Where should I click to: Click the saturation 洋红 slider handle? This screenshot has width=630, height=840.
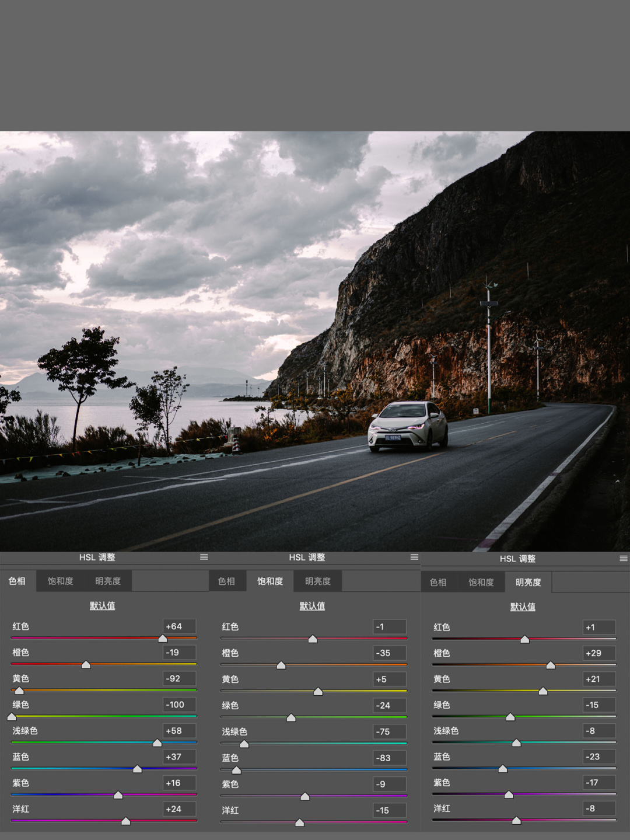(300, 822)
